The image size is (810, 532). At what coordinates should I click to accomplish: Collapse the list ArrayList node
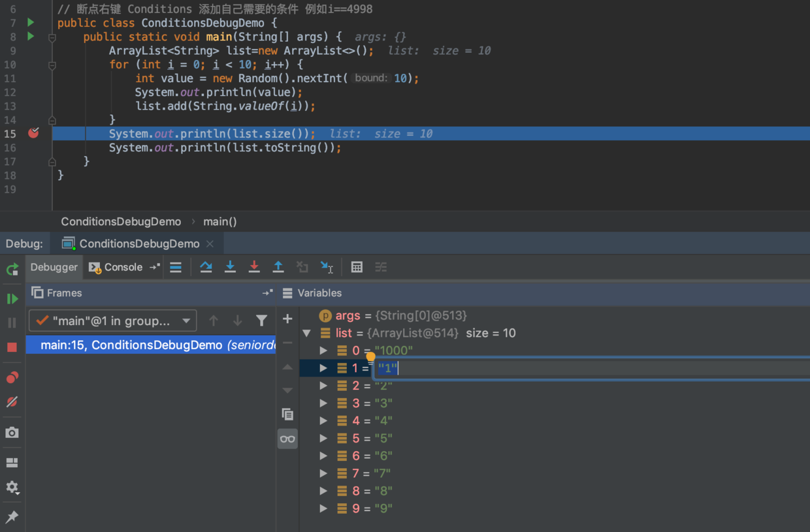pos(306,333)
